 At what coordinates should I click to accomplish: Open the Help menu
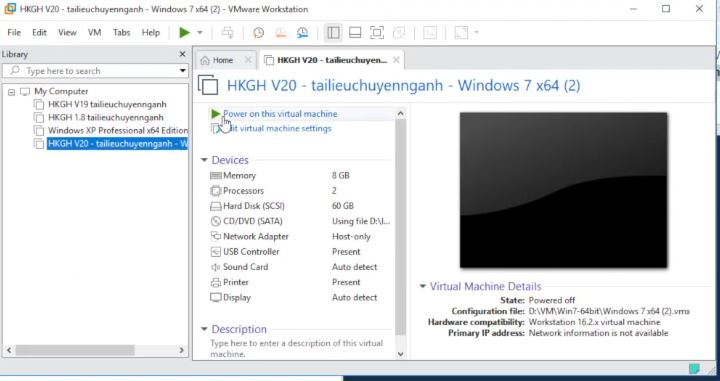151,33
